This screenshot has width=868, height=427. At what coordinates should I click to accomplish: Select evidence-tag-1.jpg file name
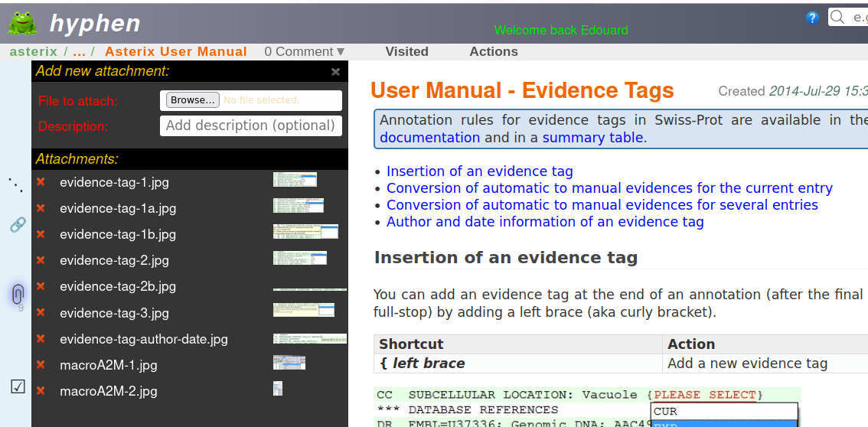115,182
